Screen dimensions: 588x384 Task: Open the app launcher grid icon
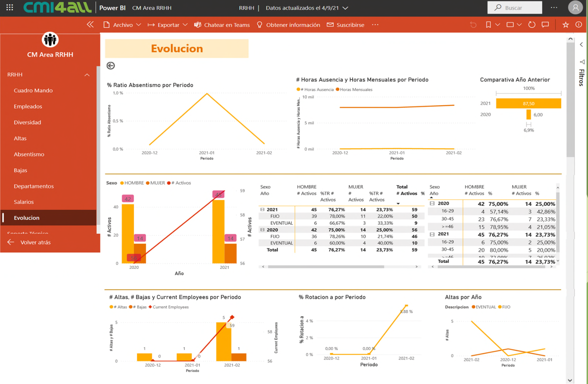10,7
